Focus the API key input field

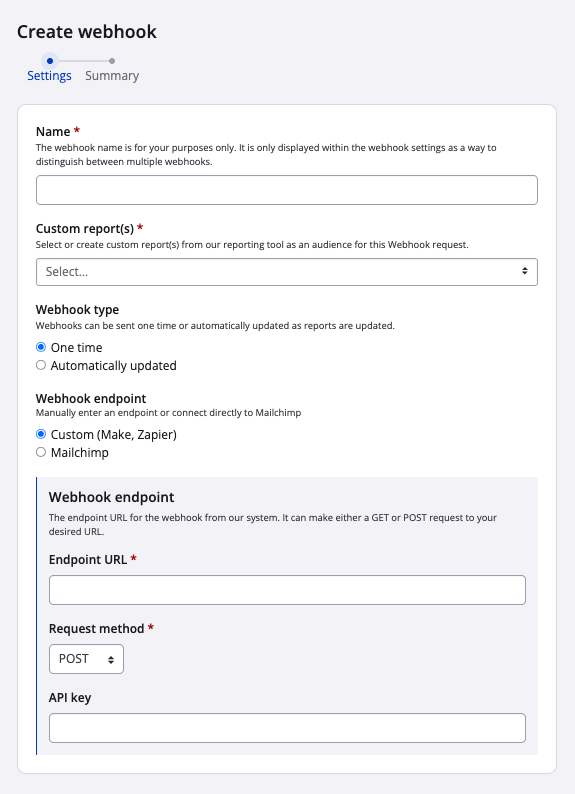pyautogui.click(x=287, y=728)
